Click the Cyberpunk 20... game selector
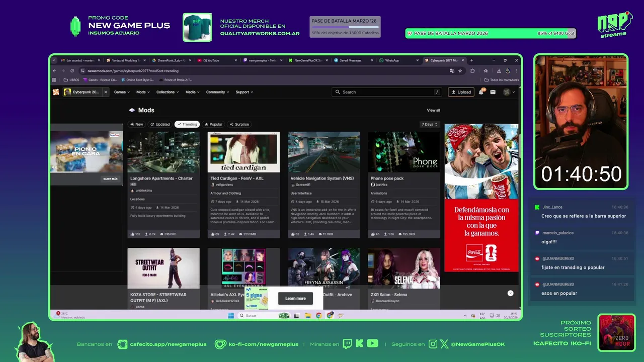Image resolution: width=644 pixels, height=362 pixels. tap(83, 92)
